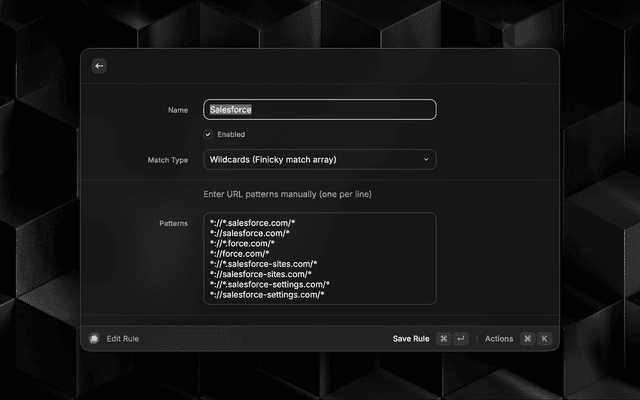Click the pattern line *://*.salesforce-settings.com/*
The width and height of the screenshot is (640, 400).
(270, 284)
